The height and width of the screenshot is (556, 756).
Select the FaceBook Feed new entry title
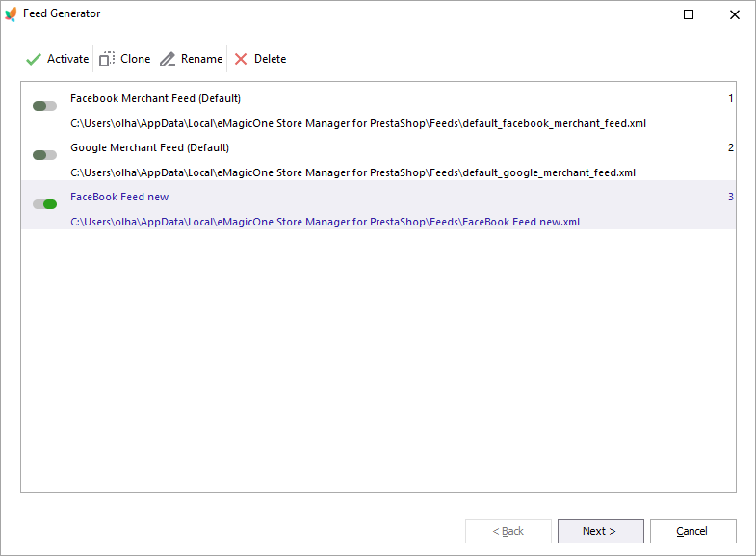pyautogui.click(x=119, y=197)
